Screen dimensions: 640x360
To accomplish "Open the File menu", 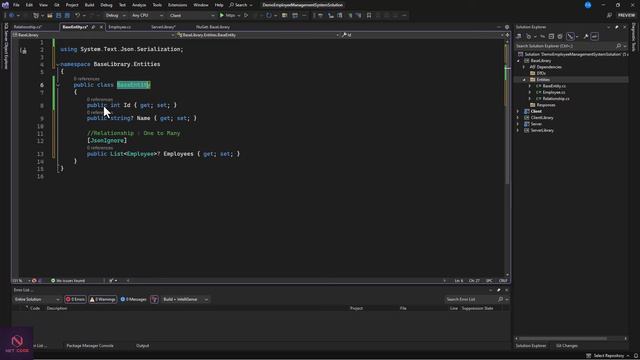I will point(16,5).
